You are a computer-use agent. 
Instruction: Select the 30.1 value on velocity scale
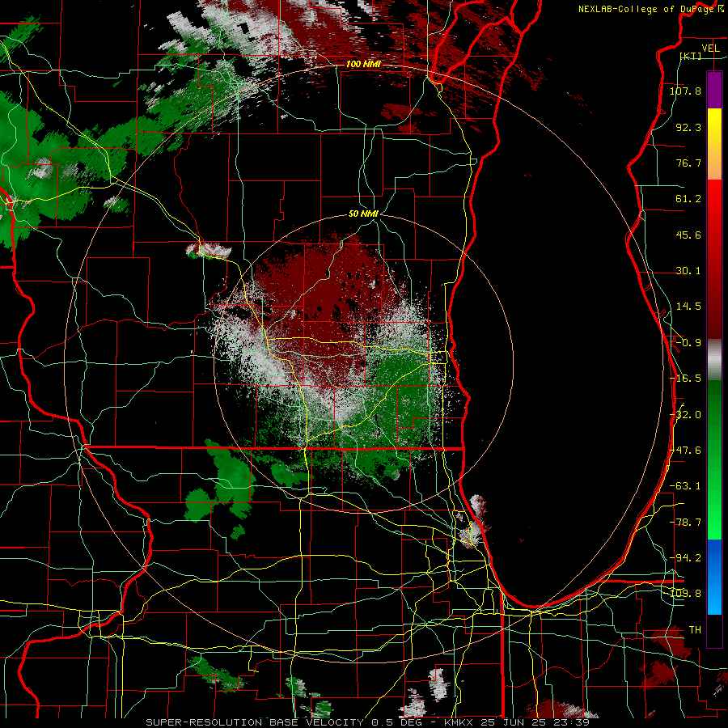(688, 271)
